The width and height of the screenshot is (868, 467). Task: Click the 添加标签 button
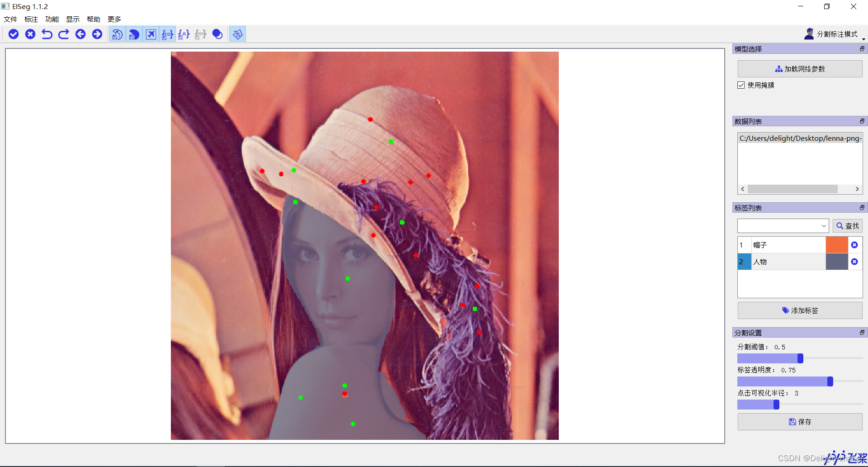(800, 310)
